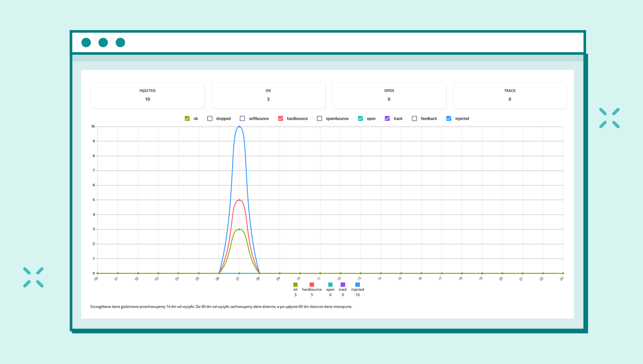Select the OK summary card
Viewport: 643px width, 364px height.
pyautogui.click(x=268, y=95)
